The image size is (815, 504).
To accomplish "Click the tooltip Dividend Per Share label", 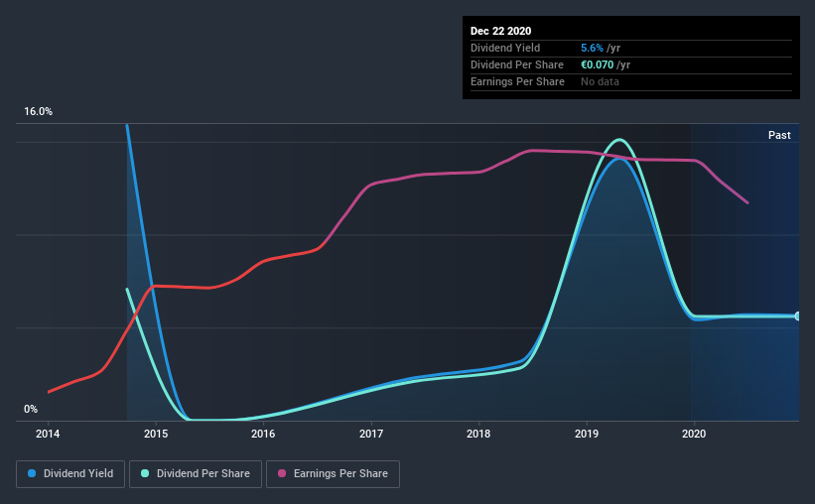I will tap(516, 64).
